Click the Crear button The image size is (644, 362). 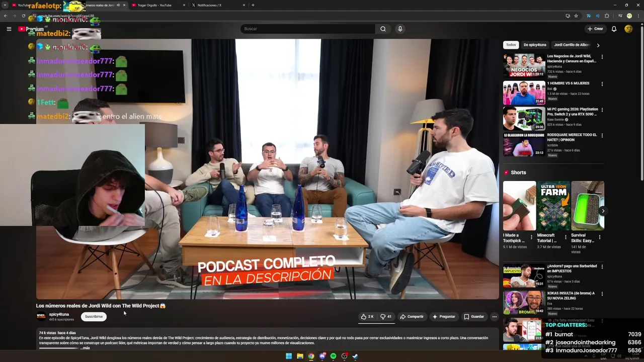pos(595,29)
